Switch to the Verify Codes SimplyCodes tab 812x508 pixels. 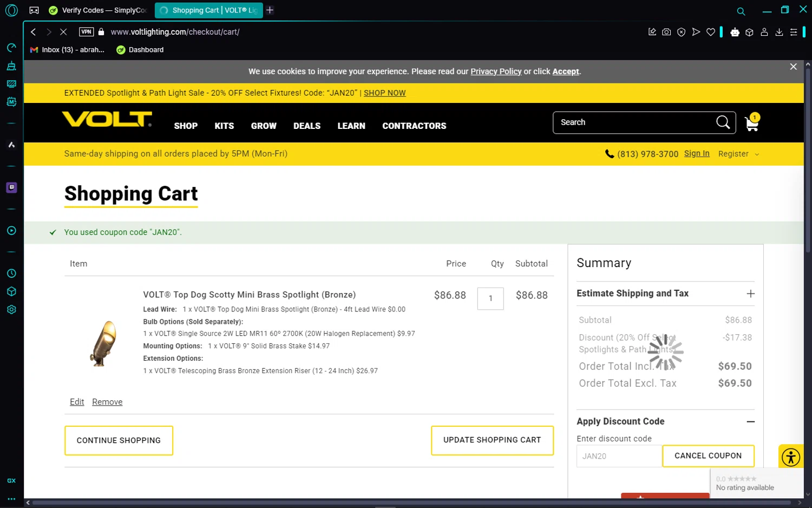[98, 10]
